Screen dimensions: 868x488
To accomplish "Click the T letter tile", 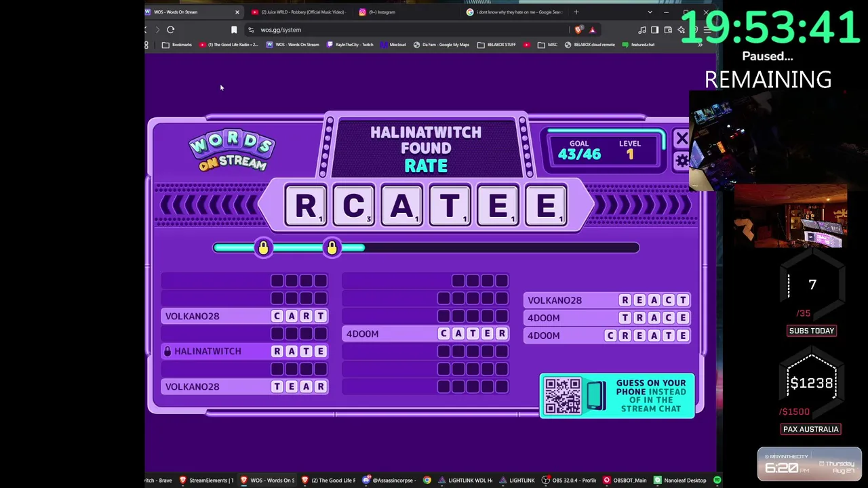I will 450,206.
